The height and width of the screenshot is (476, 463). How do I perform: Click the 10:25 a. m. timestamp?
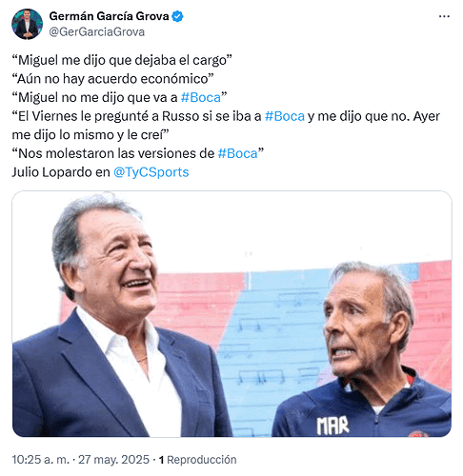click(41, 460)
